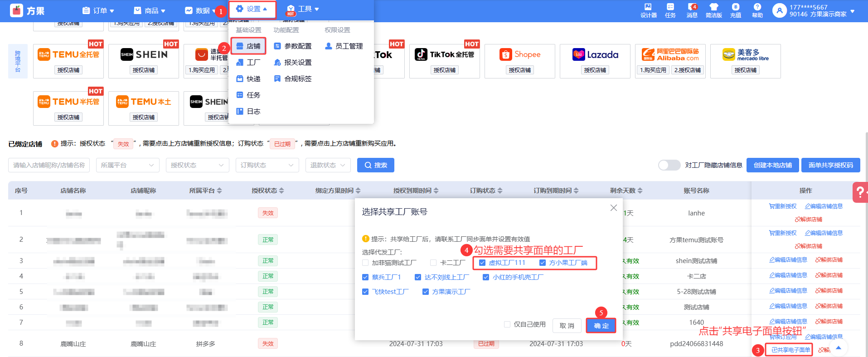Screen dimensions: 868x357
Task: Switch to 简洁版 via shirt icon
Action: pyautogui.click(x=713, y=10)
